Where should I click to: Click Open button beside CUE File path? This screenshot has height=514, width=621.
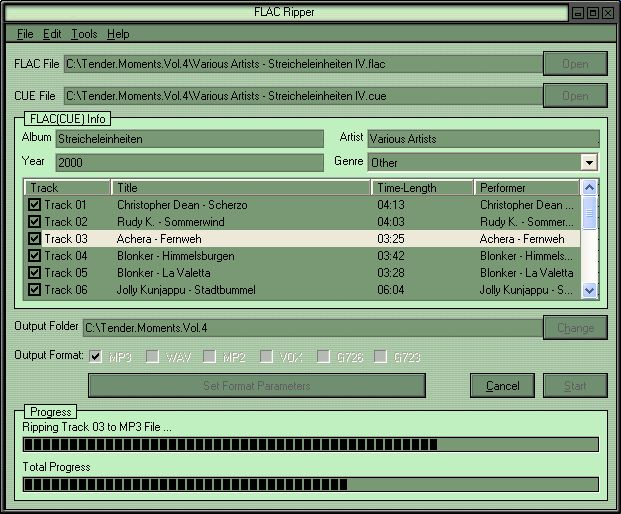coord(575,95)
